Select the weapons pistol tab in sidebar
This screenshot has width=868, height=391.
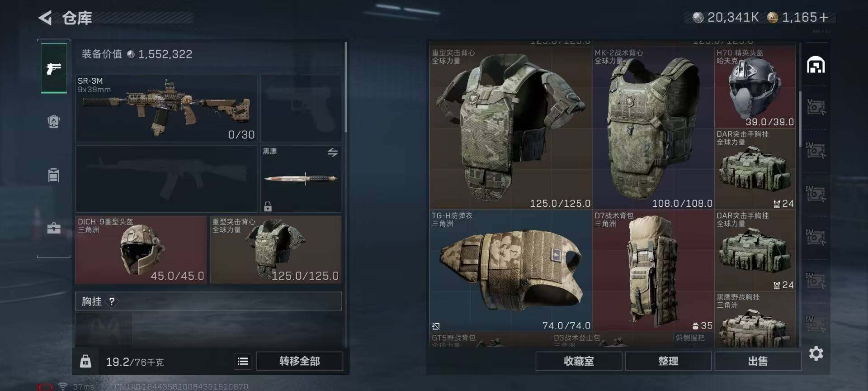tap(54, 68)
